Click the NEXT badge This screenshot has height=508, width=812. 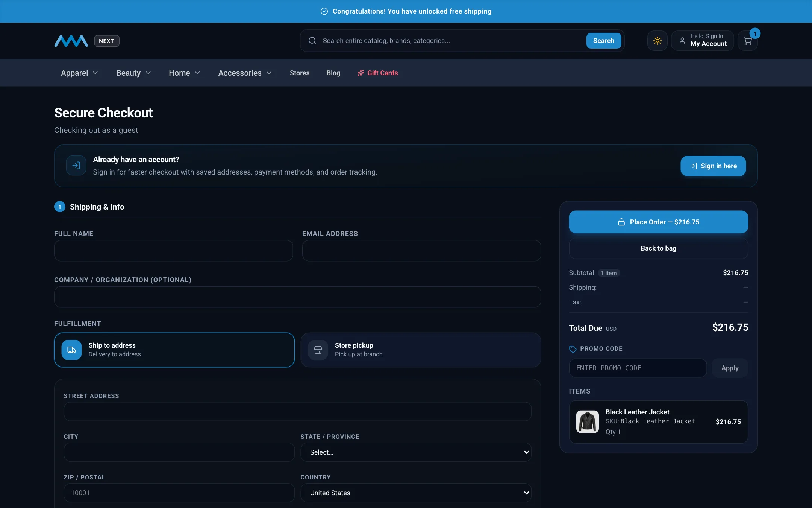[106, 41]
